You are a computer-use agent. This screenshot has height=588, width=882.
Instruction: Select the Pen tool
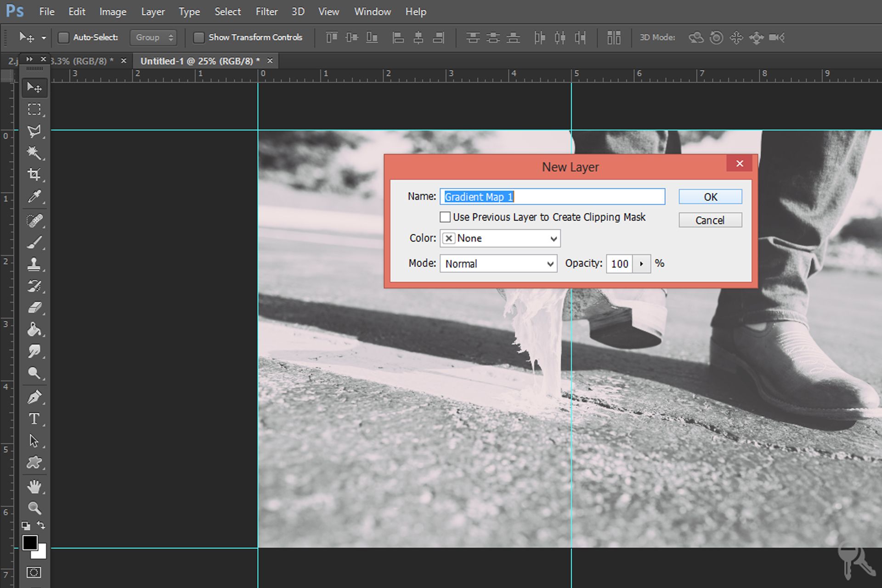[x=34, y=396]
